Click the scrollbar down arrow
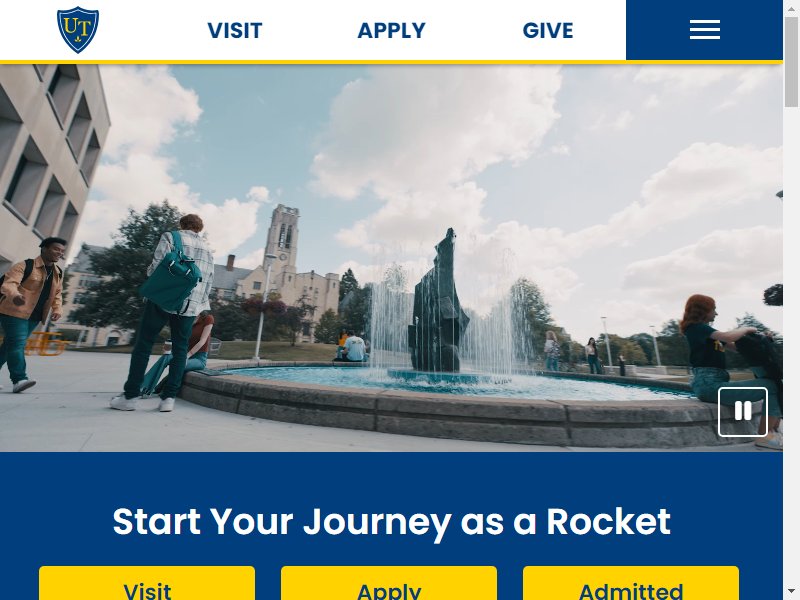The width and height of the screenshot is (800, 600). pos(791,593)
